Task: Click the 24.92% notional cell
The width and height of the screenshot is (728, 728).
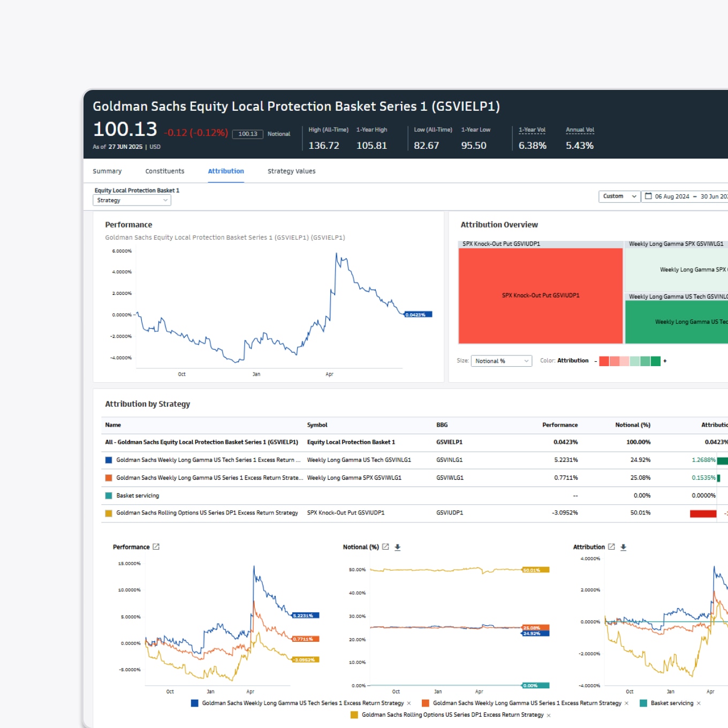Action: tap(640, 460)
